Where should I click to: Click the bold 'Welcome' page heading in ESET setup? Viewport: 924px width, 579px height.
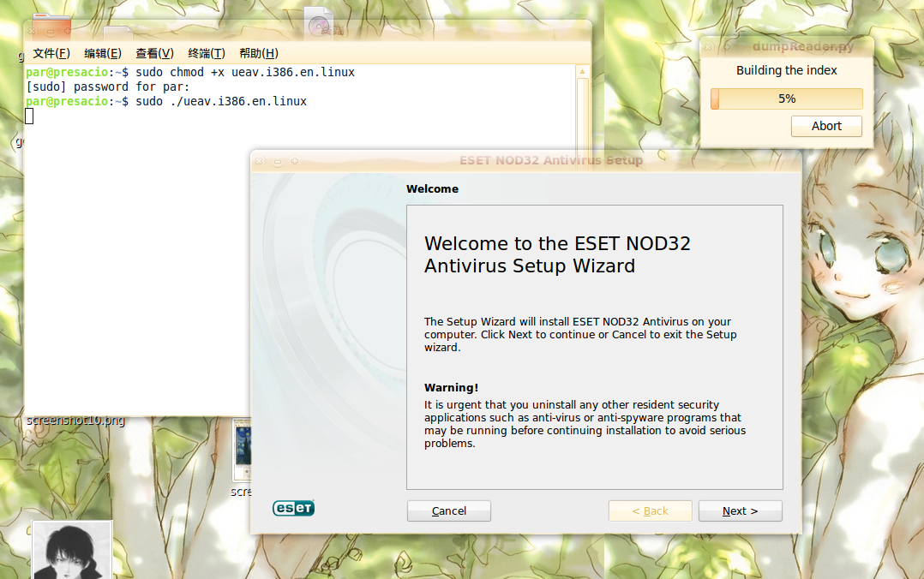click(x=433, y=189)
